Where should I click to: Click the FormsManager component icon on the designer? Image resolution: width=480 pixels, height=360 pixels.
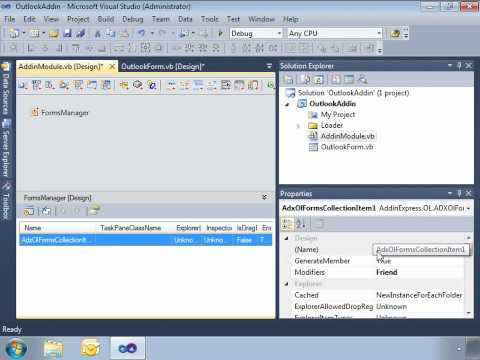pyautogui.click(x=35, y=112)
